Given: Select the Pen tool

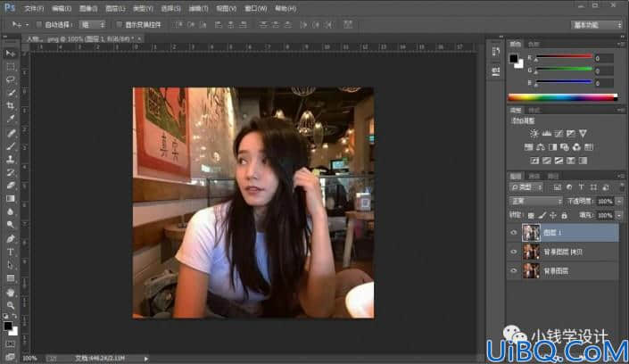Looking at the screenshot, I should click(11, 239).
